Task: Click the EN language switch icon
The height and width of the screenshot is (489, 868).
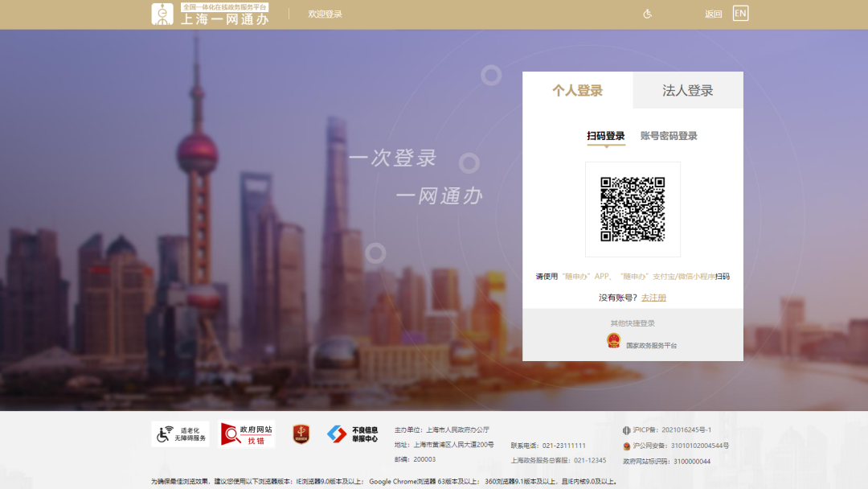Action: (740, 13)
